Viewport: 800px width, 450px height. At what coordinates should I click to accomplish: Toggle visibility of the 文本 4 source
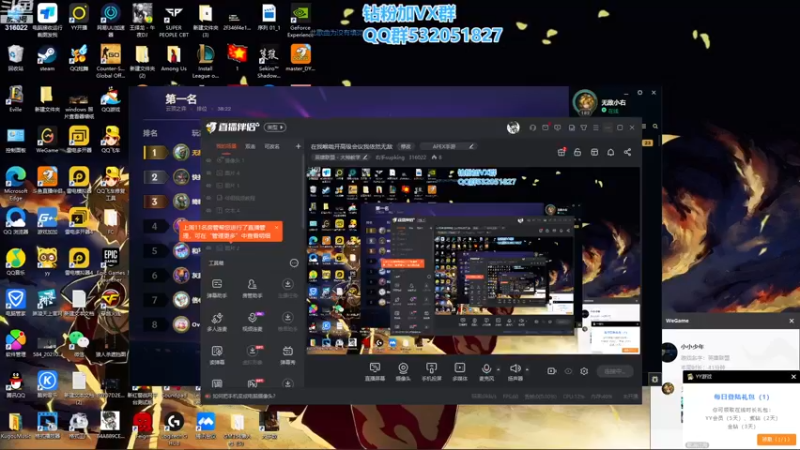[x=209, y=210]
